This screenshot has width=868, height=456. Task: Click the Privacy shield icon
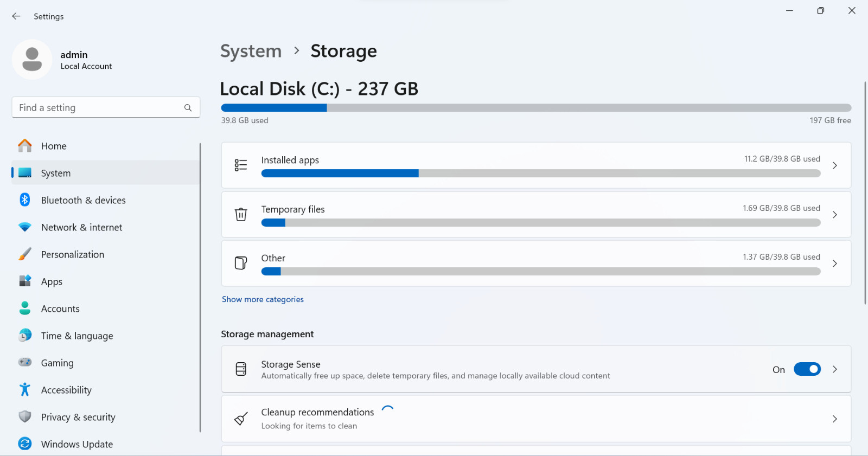[x=25, y=416]
